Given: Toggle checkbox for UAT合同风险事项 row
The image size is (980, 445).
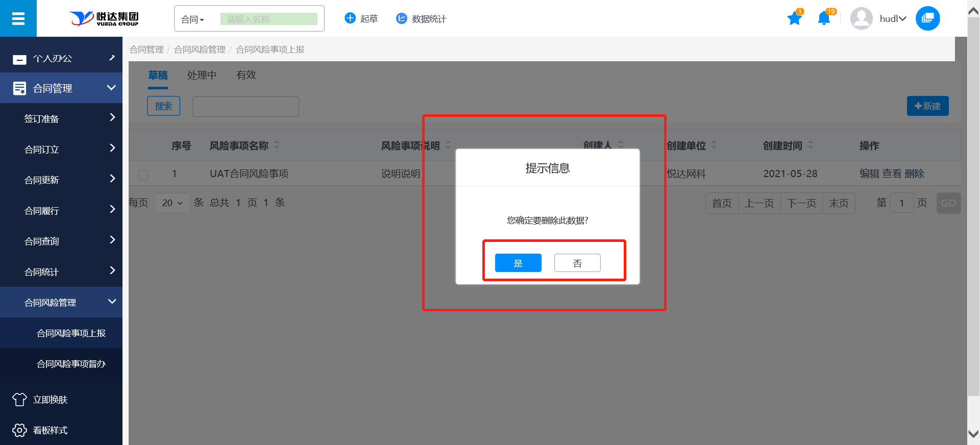Looking at the screenshot, I should tap(143, 175).
